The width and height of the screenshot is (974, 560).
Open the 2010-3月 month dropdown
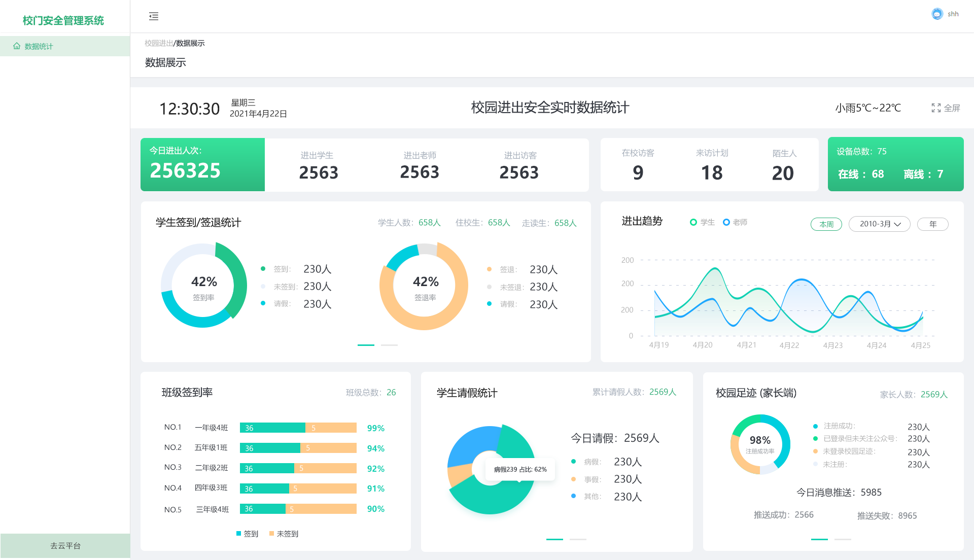(x=879, y=224)
